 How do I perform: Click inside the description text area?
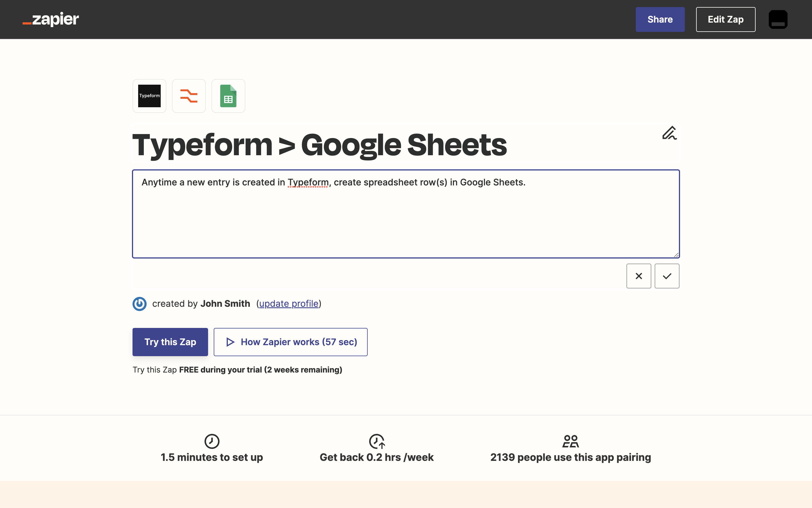pyautogui.click(x=406, y=214)
